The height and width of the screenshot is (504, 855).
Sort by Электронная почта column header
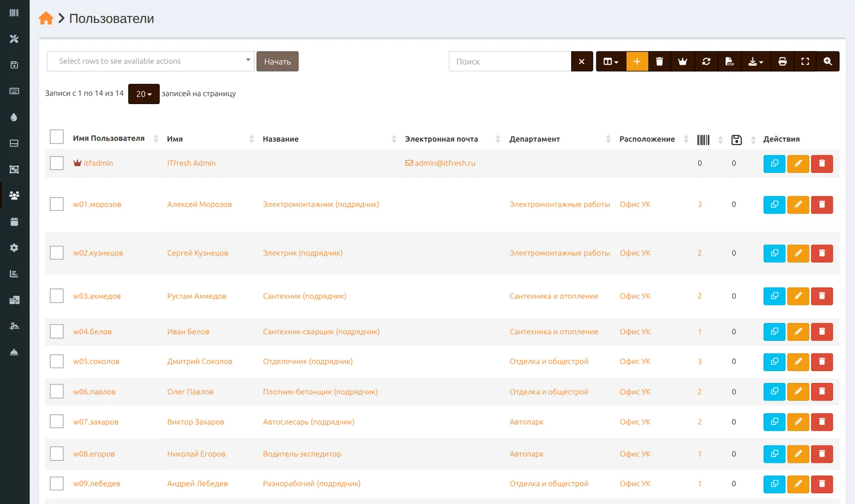(x=441, y=139)
